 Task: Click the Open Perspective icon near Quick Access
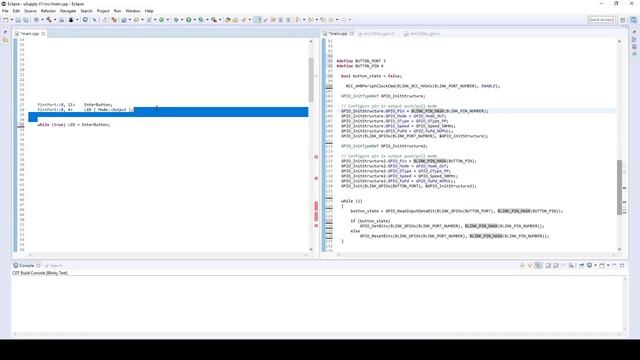(623, 20)
